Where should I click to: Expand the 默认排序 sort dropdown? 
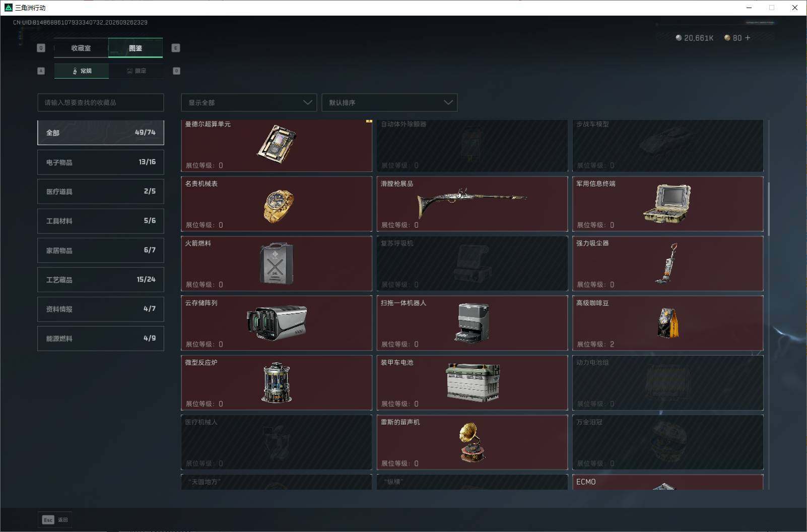point(389,102)
